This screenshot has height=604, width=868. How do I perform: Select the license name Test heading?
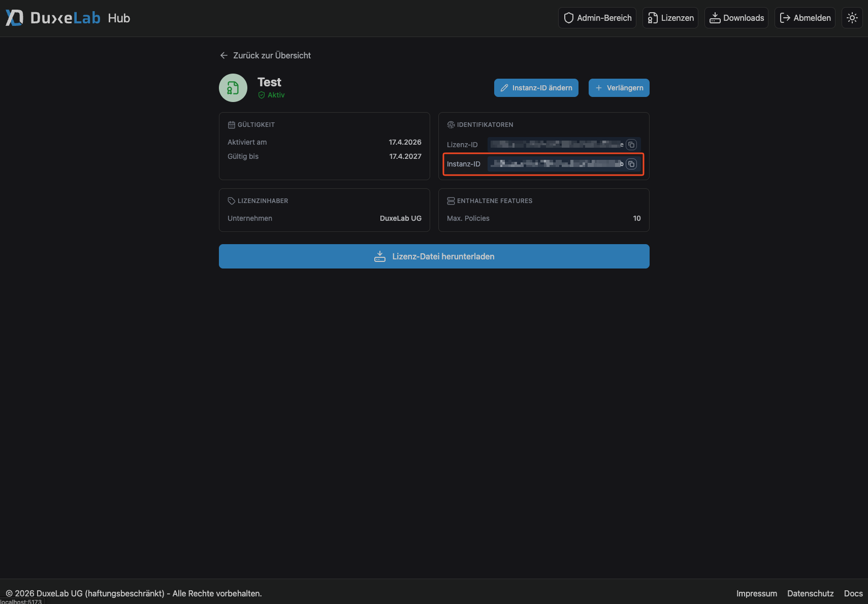click(269, 82)
